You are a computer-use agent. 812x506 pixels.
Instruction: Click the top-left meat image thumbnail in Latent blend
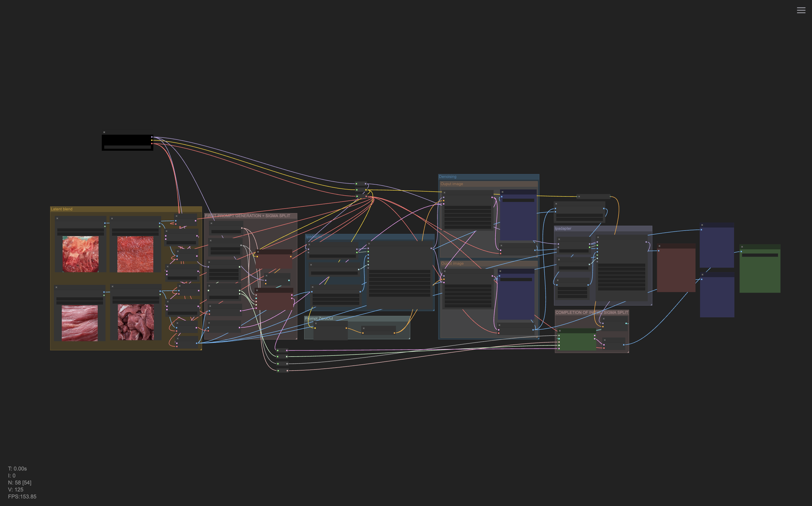[81, 254]
